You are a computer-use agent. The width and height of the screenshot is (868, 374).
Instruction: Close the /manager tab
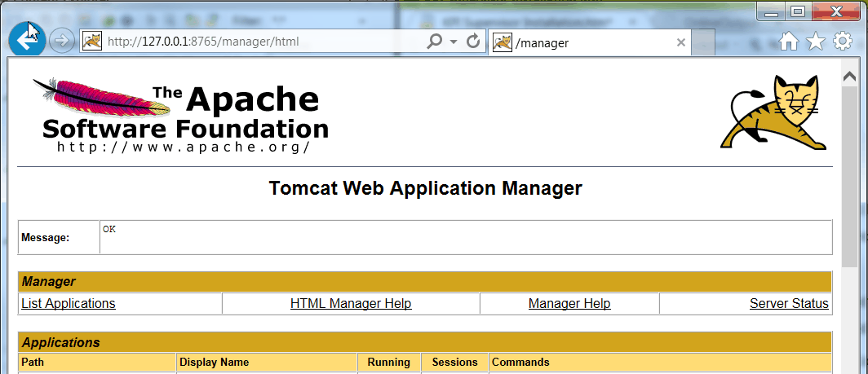pos(681,42)
